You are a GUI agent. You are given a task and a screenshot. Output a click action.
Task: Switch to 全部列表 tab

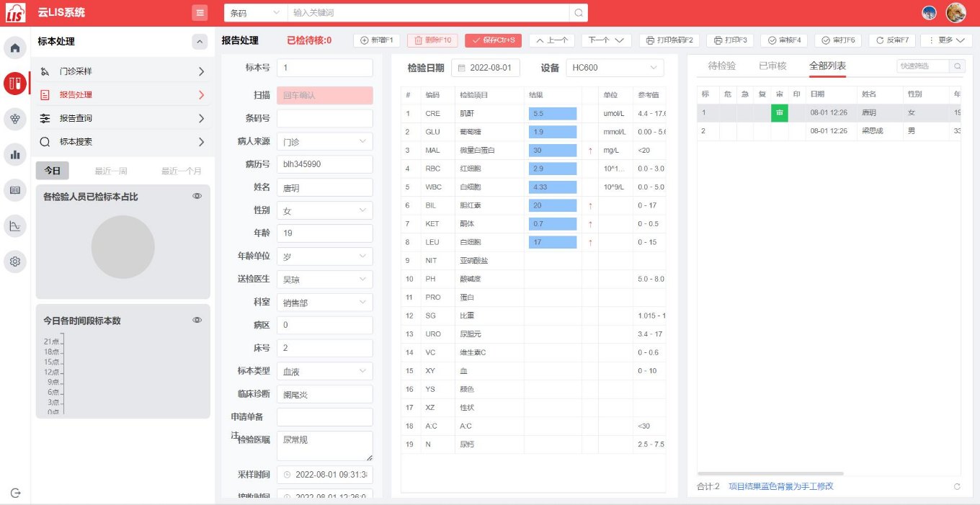[x=827, y=66]
